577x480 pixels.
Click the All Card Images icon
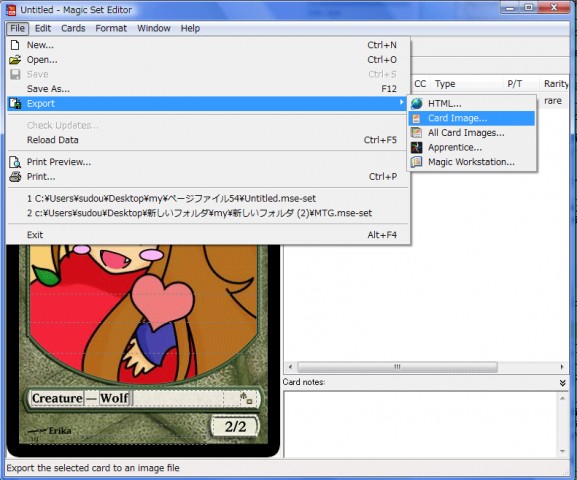417,133
